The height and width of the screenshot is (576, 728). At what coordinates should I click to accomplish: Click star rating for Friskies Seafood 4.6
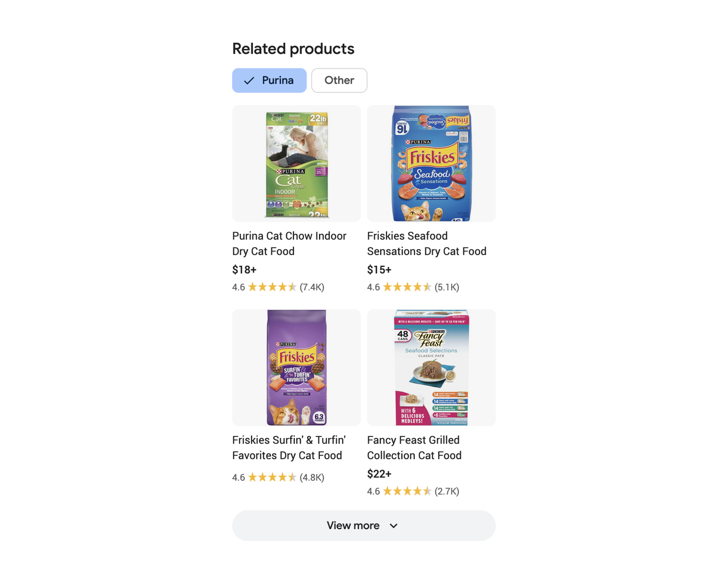408,288
